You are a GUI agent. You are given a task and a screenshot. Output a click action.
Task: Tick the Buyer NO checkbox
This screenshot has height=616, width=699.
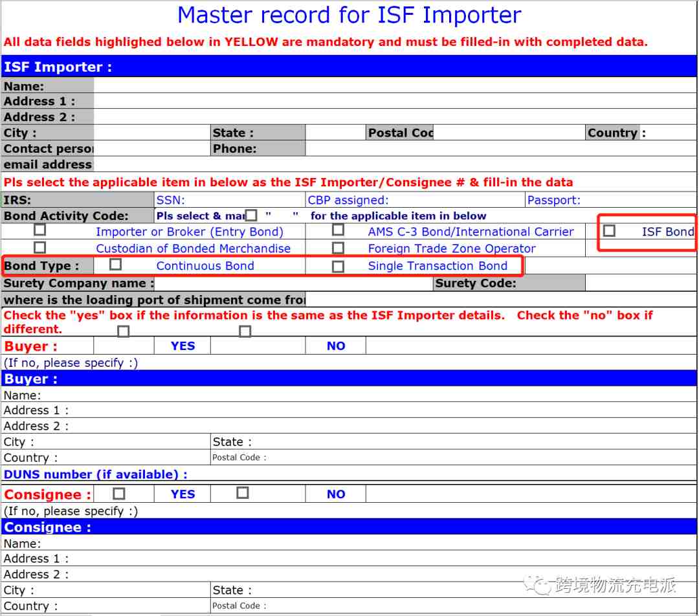point(245,332)
